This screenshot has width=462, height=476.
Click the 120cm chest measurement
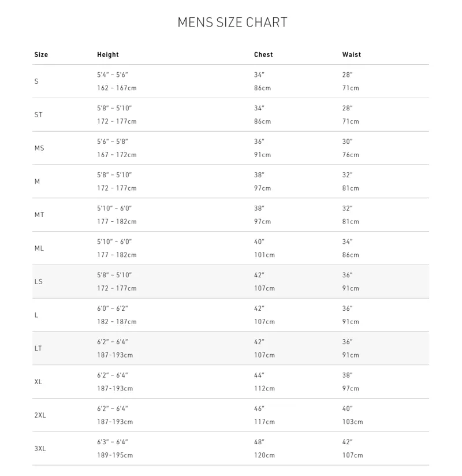(x=264, y=456)
